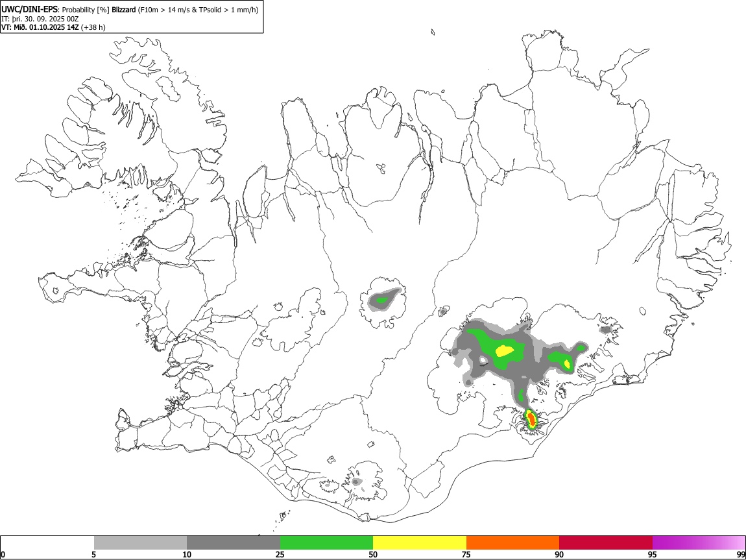Click the UWC/DINI-EPS title text

30,10
